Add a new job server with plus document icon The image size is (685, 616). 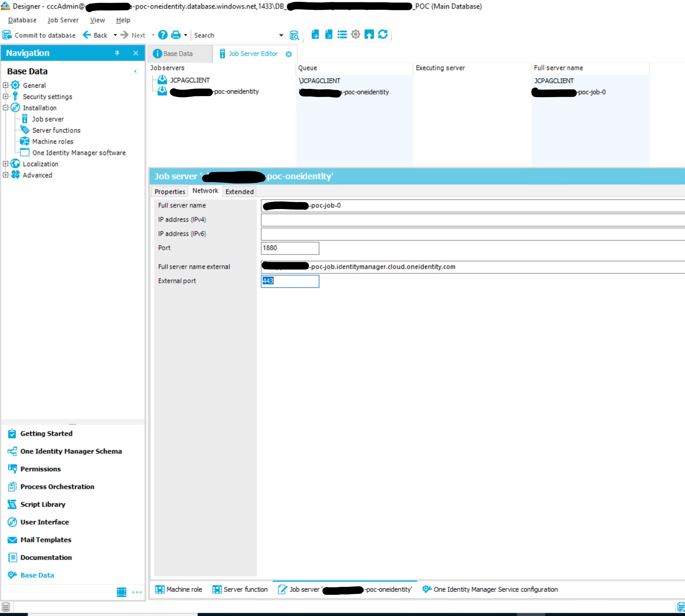pos(315,34)
